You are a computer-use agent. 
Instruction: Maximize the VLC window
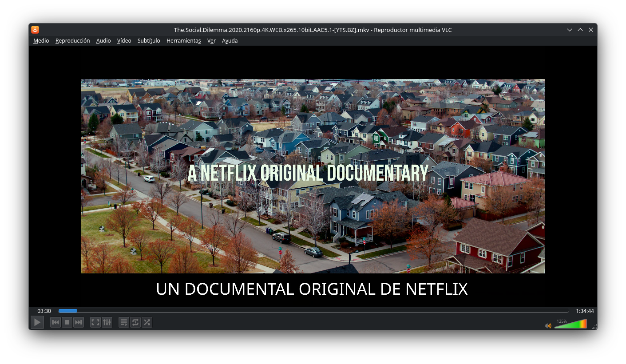pyautogui.click(x=580, y=30)
